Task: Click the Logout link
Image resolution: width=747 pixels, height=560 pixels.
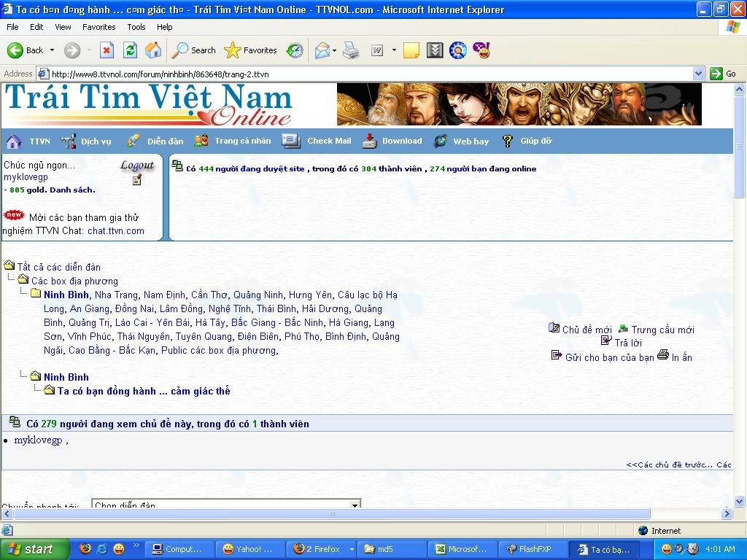Action: click(137, 166)
